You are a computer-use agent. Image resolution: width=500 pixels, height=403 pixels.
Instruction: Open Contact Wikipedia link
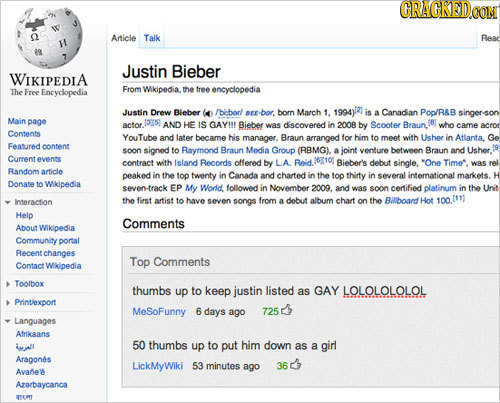[x=49, y=266]
